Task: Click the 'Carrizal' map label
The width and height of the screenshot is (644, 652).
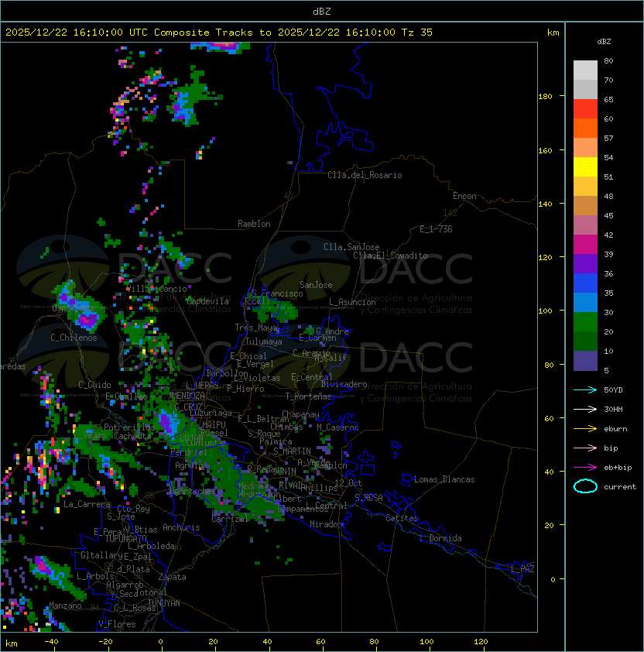Action: pyautogui.click(x=229, y=519)
